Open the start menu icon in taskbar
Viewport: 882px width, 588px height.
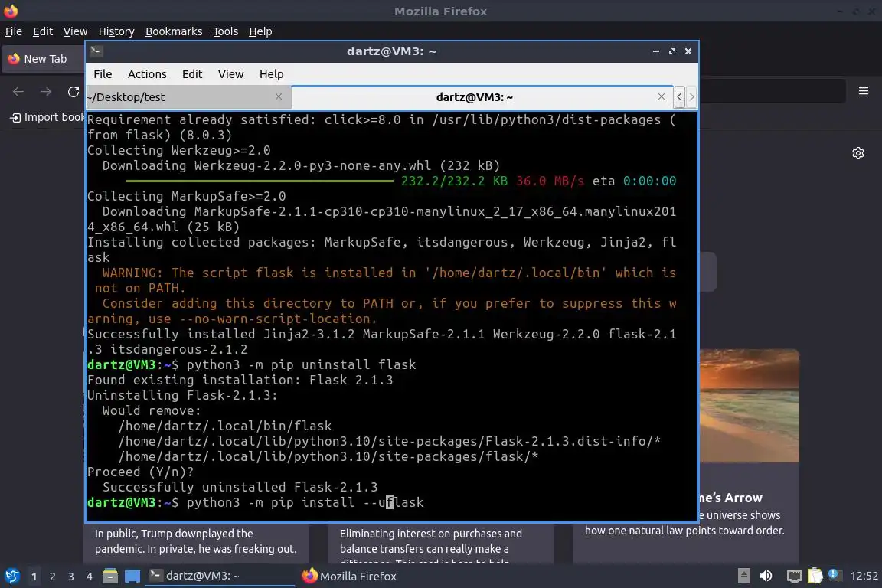click(x=11, y=577)
